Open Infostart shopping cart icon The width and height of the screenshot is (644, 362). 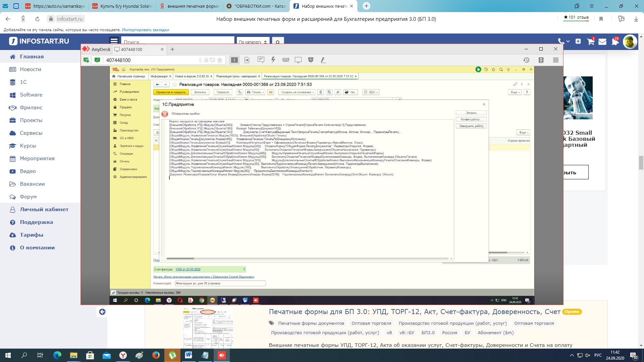[x=591, y=42]
